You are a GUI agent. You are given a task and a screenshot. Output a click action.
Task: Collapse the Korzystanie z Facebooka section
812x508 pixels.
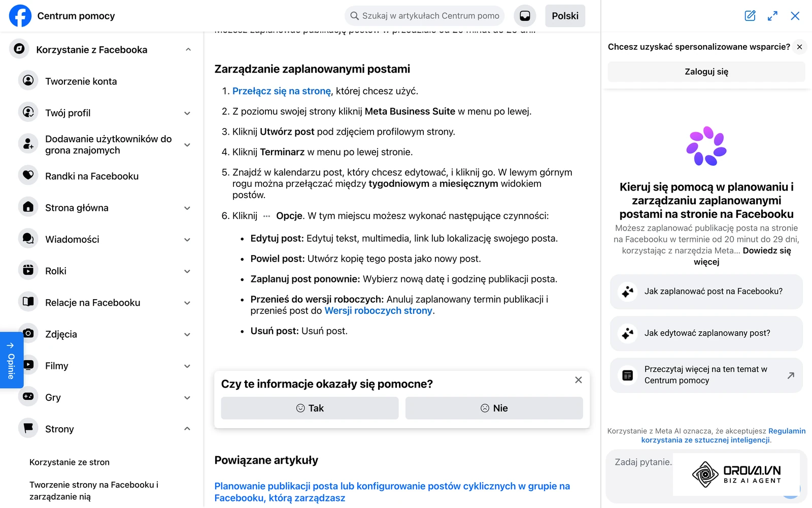188,50
